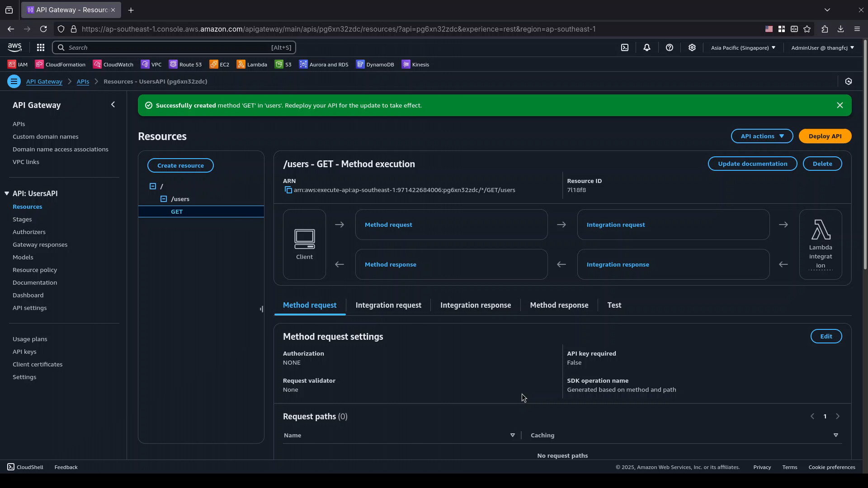Screen dimensions: 868x488
Task: Open CloudShell in the footer
Action: [x=25, y=467]
